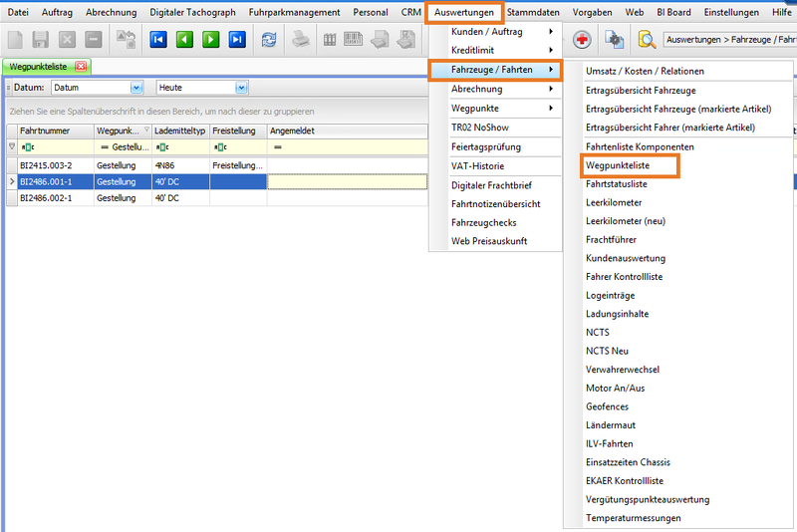The width and height of the screenshot is (797, 532).
Task: Click the Angemeldet filter row cell
Action: [x=349, y=147]
